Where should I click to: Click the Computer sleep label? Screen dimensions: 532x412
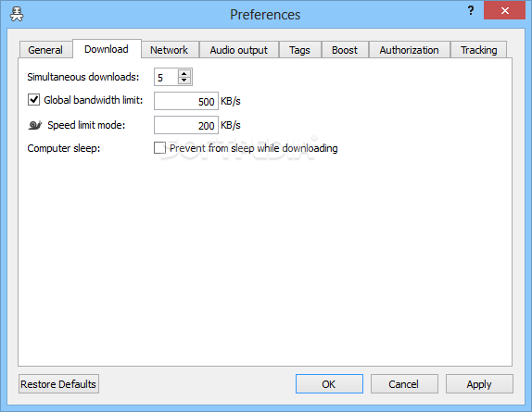(64, 148)
